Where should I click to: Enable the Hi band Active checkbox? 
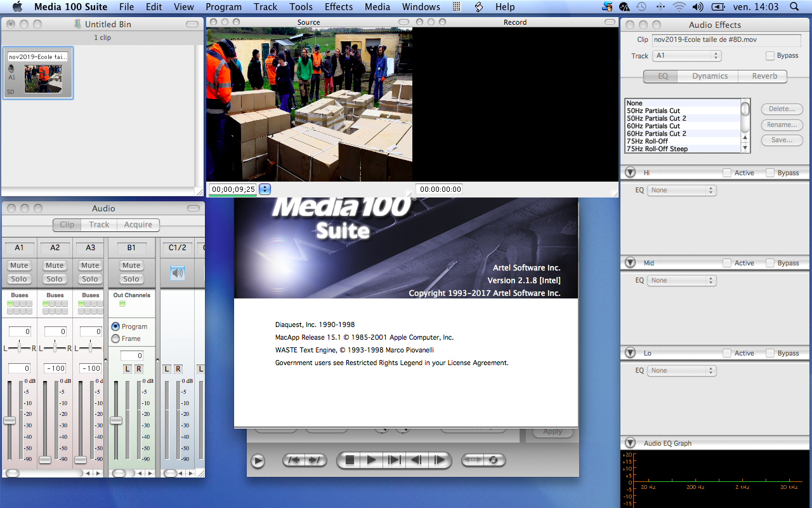coord(726,173)
